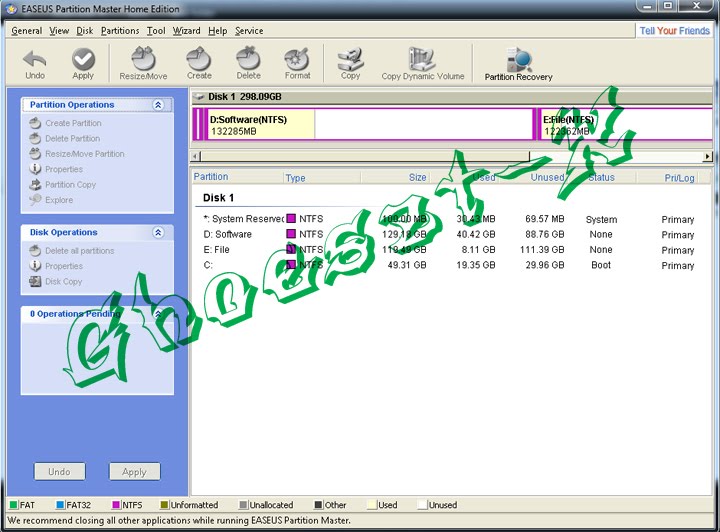Viewport: 720px width, 532px height.
Task: Open Properties under Disk Operations
Action: [x=56, y=266]
